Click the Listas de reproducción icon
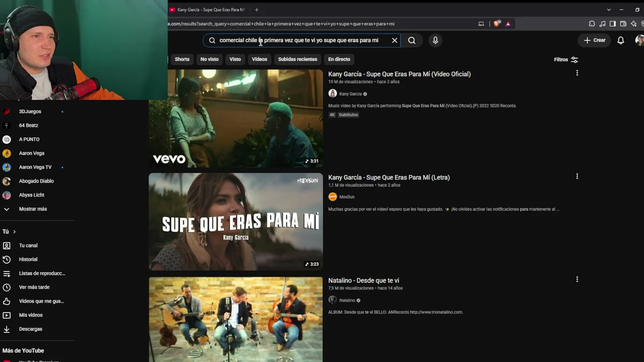This screenshot has width=644, height=362. (x=7, y=274)
